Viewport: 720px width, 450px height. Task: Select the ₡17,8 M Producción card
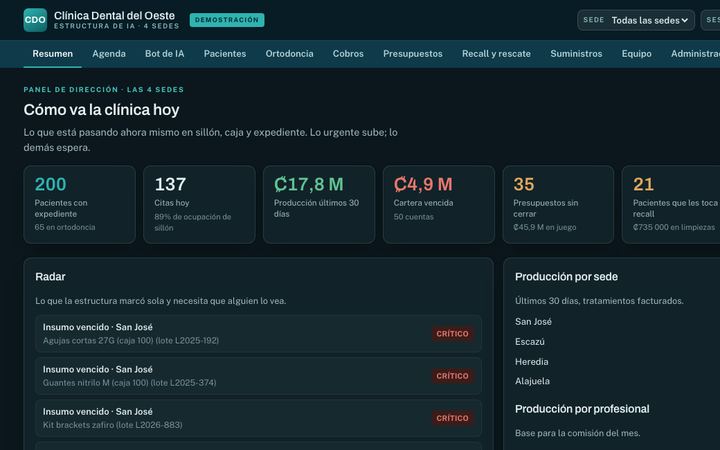[x=319, y=204]
